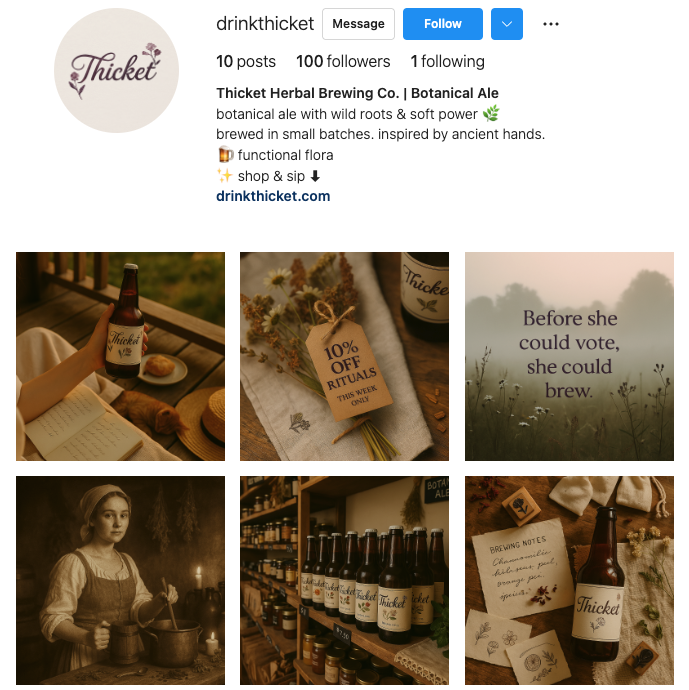Click the herb leaf emoji in bio
The width and height of the screenshot is (689, 690).
(491, 114)
